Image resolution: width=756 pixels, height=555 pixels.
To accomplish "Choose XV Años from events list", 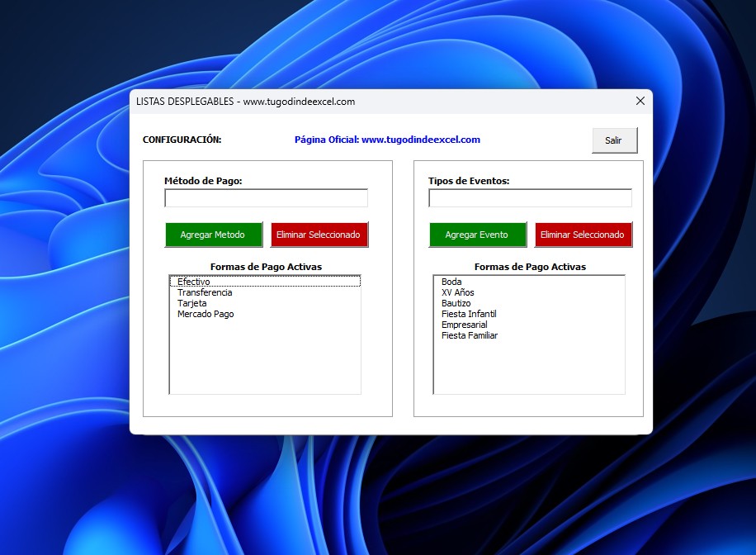I will (x=458, y=292).
